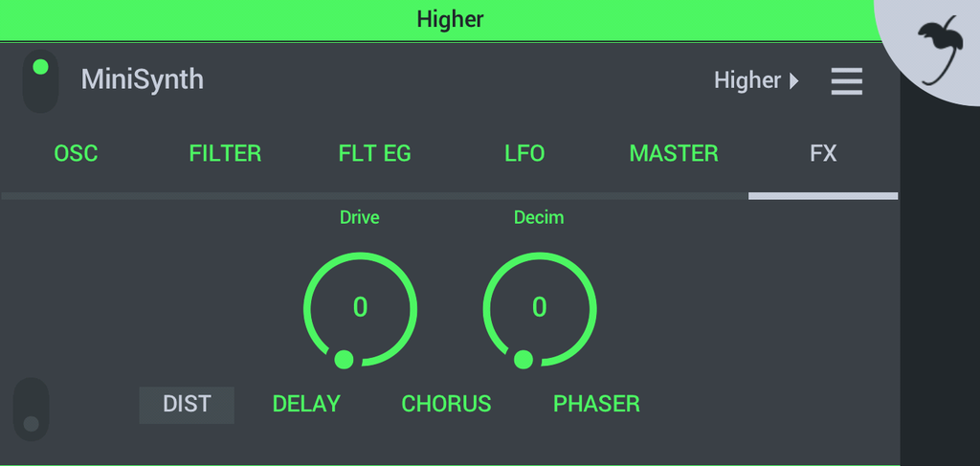Open the hamburger menu icon

click(846, 81)
